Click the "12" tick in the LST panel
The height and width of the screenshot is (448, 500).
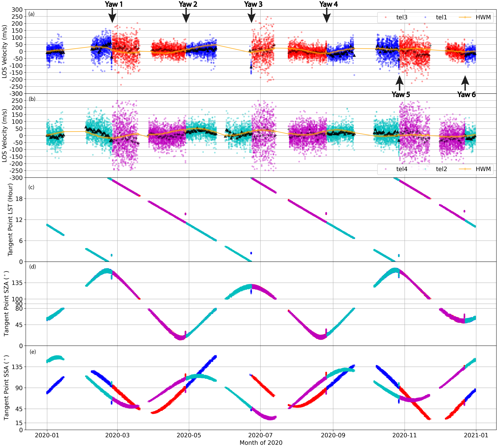point(19,220)
